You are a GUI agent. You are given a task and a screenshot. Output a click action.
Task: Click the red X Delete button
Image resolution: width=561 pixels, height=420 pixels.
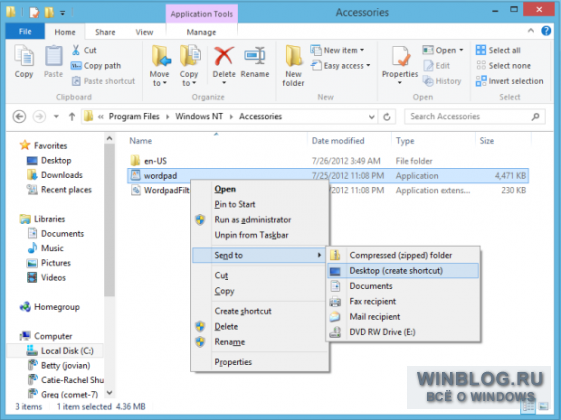[x=224, y=62]
